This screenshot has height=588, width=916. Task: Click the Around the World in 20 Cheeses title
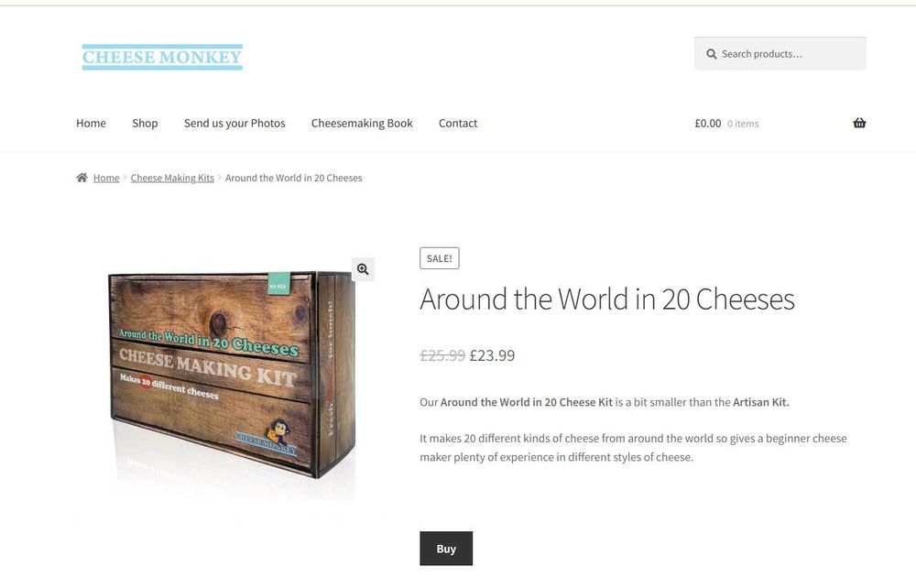tap(607, 299)
